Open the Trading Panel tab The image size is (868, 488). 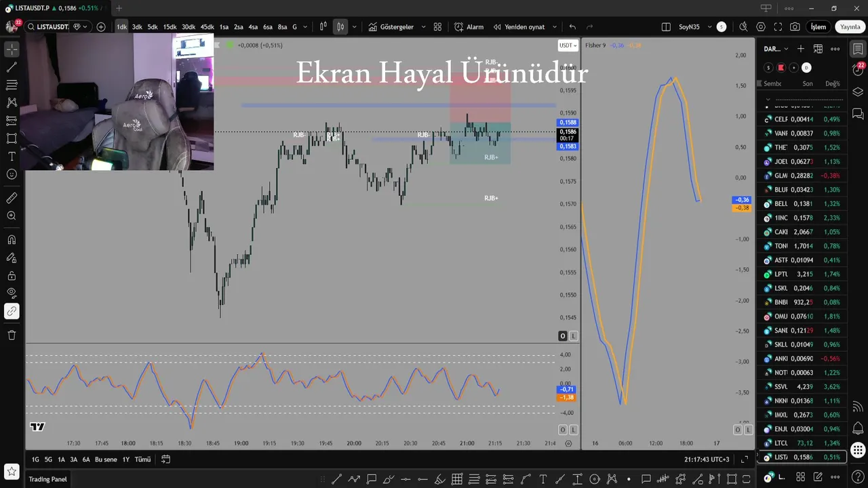coord(48,479)
